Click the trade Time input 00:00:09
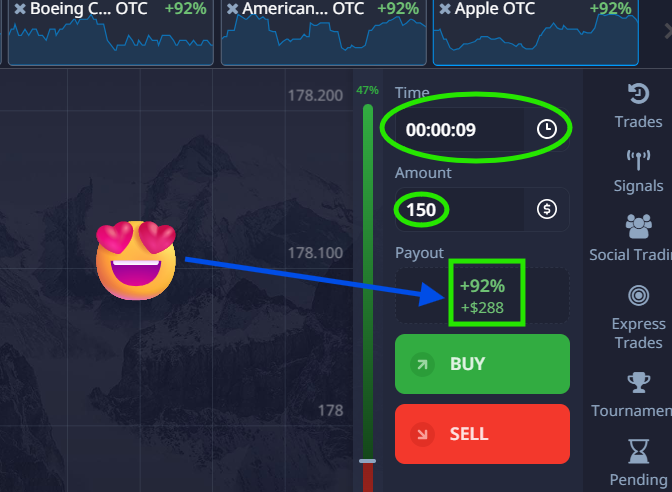Image resolution: width=672 pixels, height=492 pixels. click(459, 129)
